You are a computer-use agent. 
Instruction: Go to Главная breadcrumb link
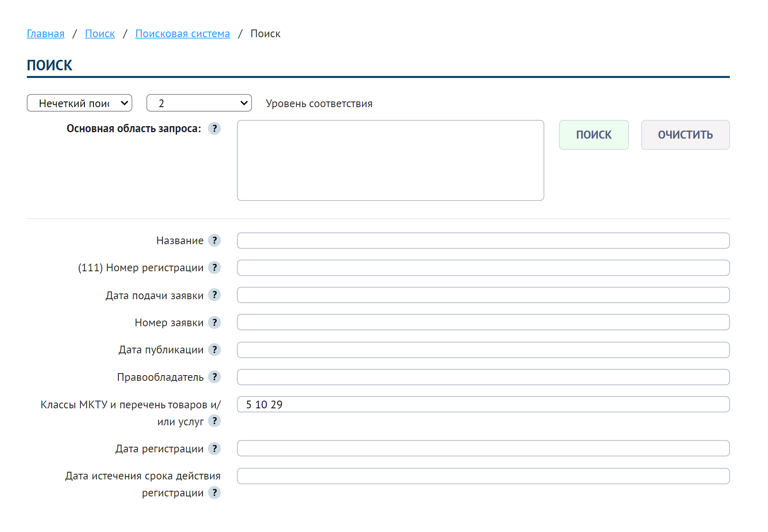coord(46,34)
